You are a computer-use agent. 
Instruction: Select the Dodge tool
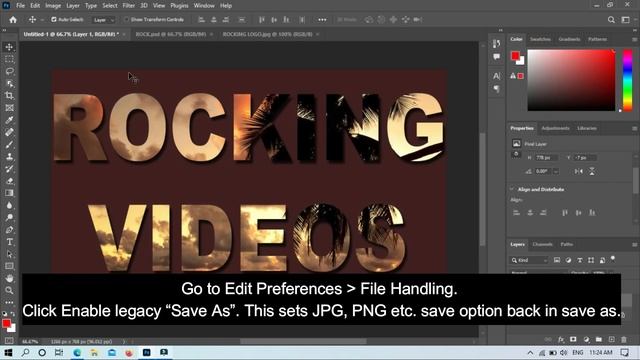pyautogui.click(x=9, y=218)
